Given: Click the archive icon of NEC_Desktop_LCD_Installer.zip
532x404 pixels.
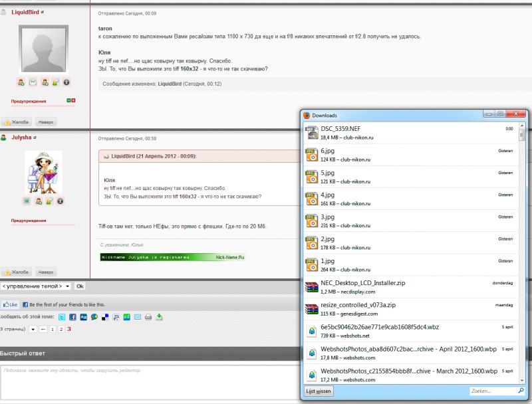Looking at the screenshot, I should [311, 287].
